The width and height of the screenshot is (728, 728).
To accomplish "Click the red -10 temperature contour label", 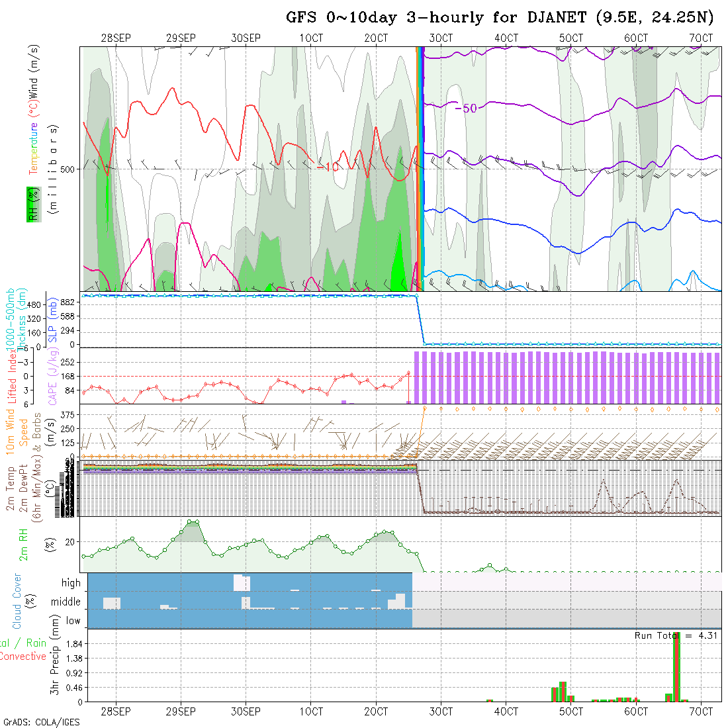I will pos(328,167).
